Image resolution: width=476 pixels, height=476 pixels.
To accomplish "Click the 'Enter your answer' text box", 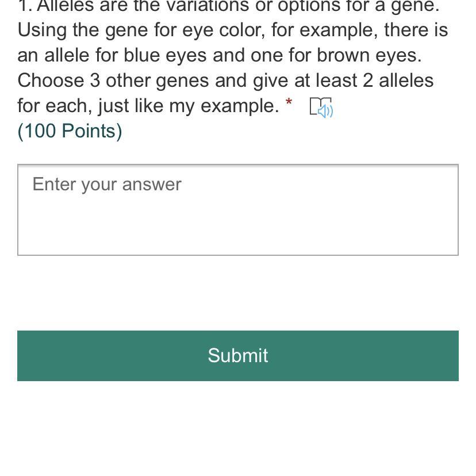I will tap(238, 210).
